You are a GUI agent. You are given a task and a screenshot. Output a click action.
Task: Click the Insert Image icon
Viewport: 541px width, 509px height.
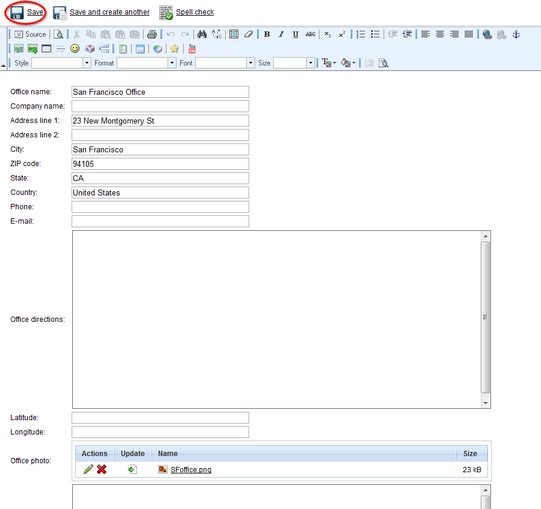point(19,49)
